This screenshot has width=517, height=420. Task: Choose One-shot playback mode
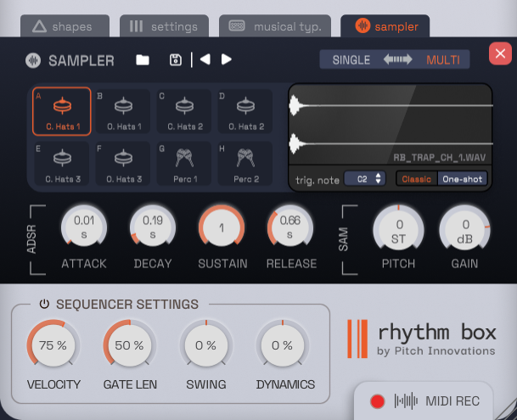[463, 179]
